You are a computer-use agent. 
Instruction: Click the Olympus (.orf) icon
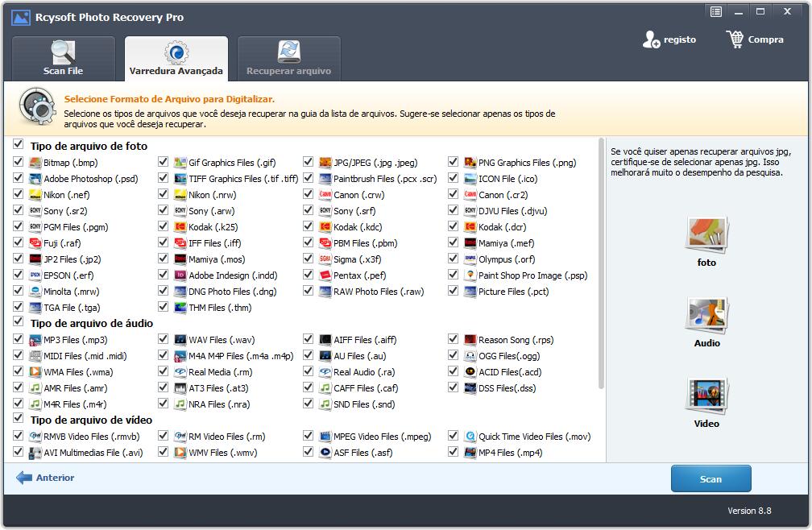(x=470, y=259)
